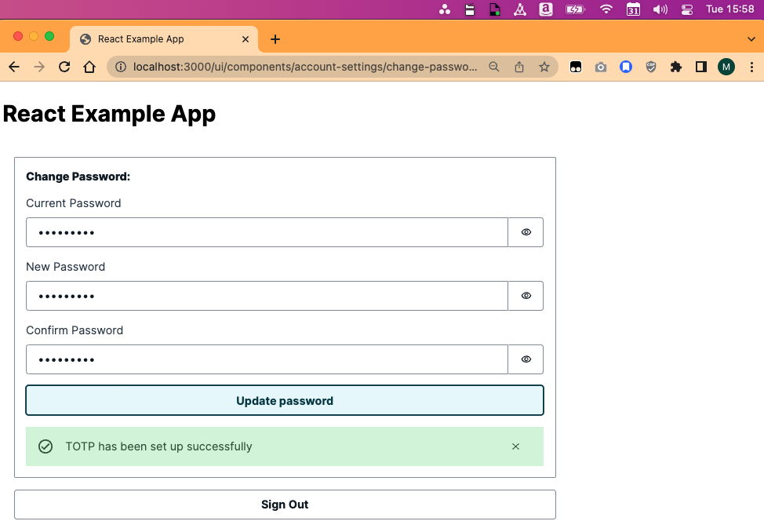Open the calendar 31 menu bar icon
Image resolution: width=764 pixels, height=532 pixels.
(x=633, y=9)
